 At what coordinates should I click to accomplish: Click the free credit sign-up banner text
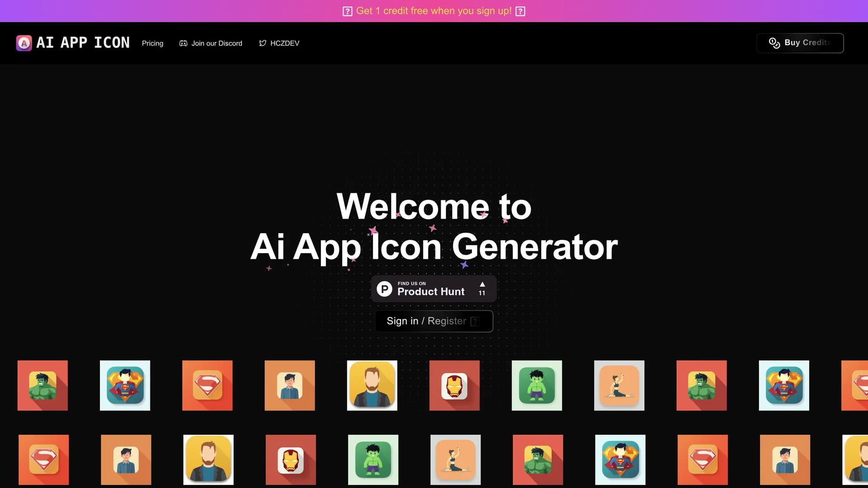point(434,11)
